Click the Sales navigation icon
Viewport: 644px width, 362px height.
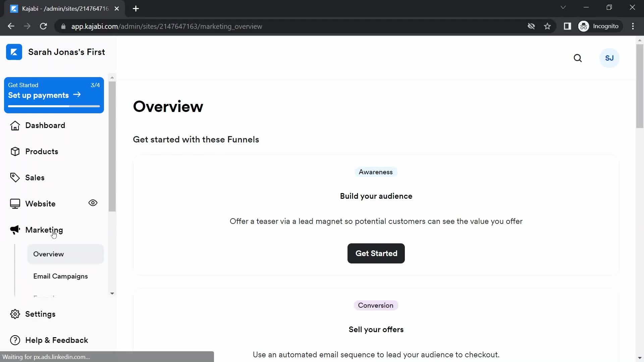(x=15, y=177)
